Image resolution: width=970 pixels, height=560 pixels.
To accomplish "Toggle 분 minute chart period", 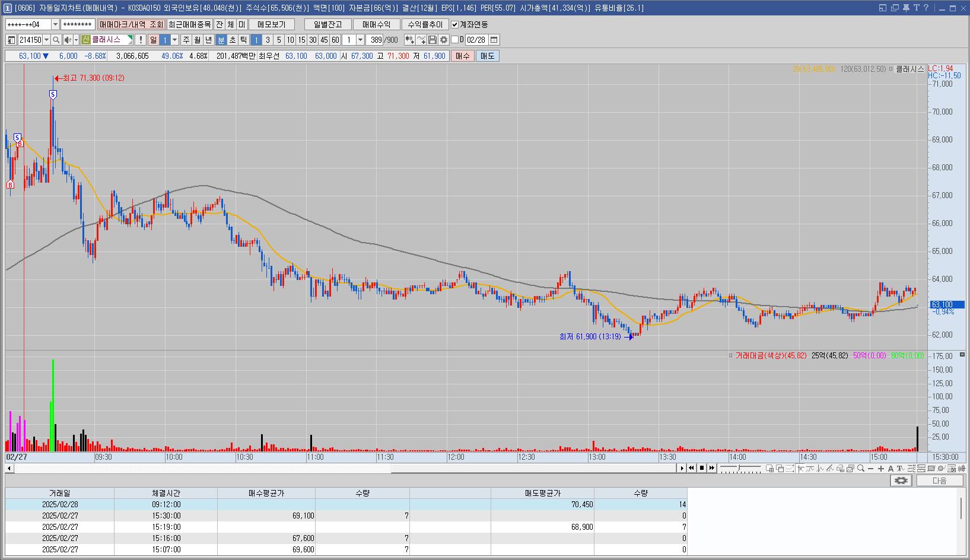I will [x=221, y=40].
